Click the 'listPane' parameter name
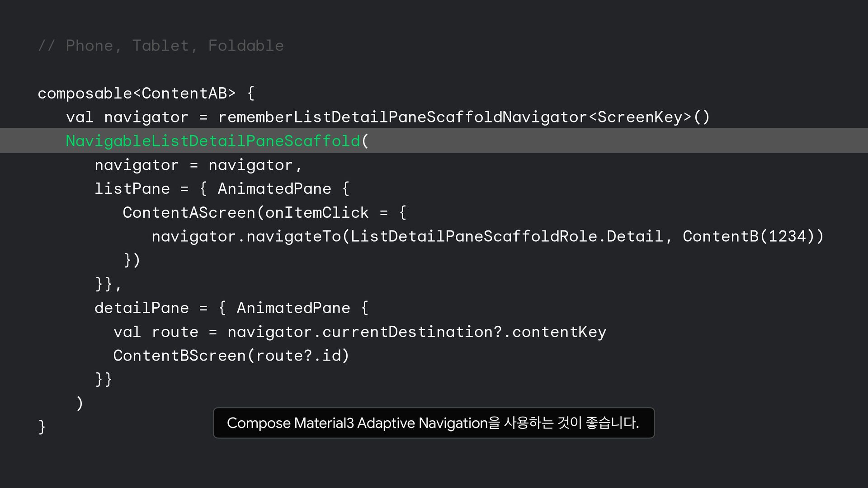This screenshot has width=868, height=488. [132, 188]
